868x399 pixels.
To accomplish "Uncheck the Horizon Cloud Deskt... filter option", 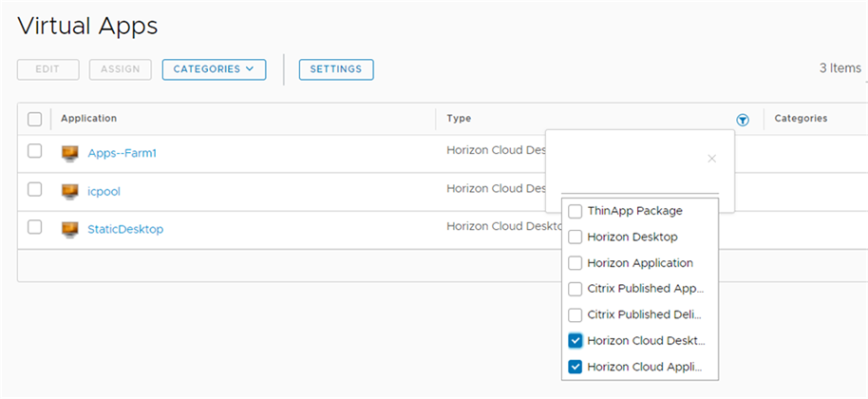I will (x=576, y=341).
